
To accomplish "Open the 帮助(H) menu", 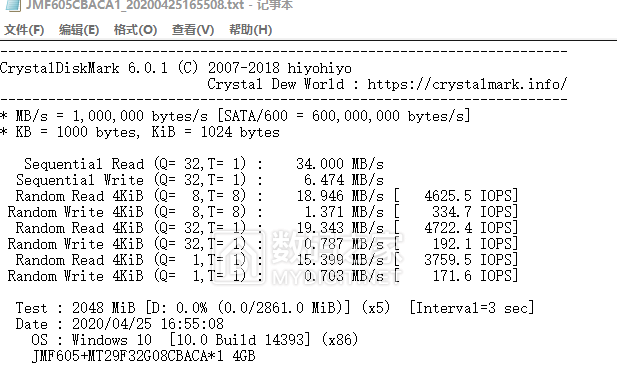I will coord(250,30).
